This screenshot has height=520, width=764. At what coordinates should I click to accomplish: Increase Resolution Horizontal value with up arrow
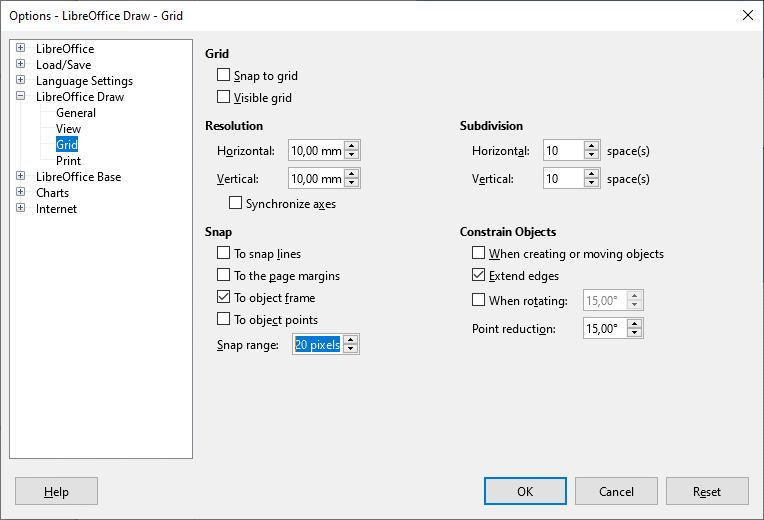click(x=351, y=145)
